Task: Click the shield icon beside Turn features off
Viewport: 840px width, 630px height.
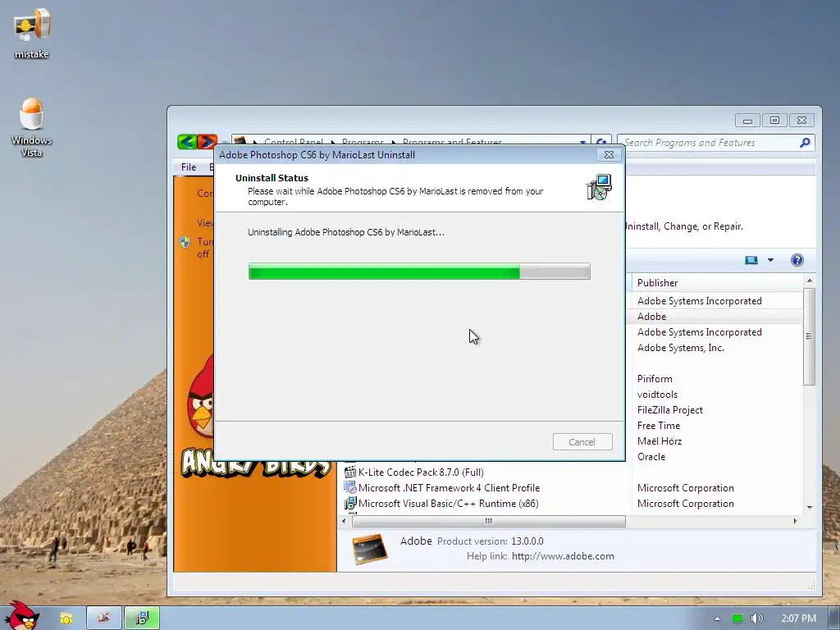Action: click(x=185, y=242)
